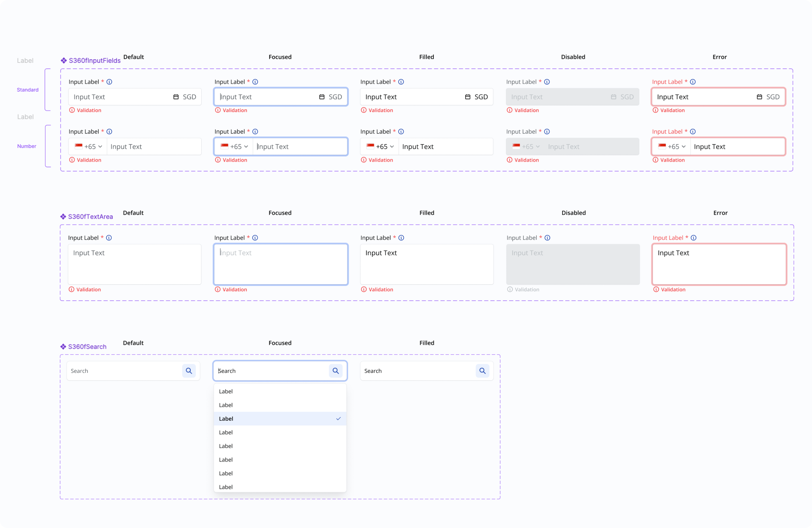This screenshot has width=812, height=528.
Task: Click calendar icon in Filled SGD field
Action: (468, 97)
